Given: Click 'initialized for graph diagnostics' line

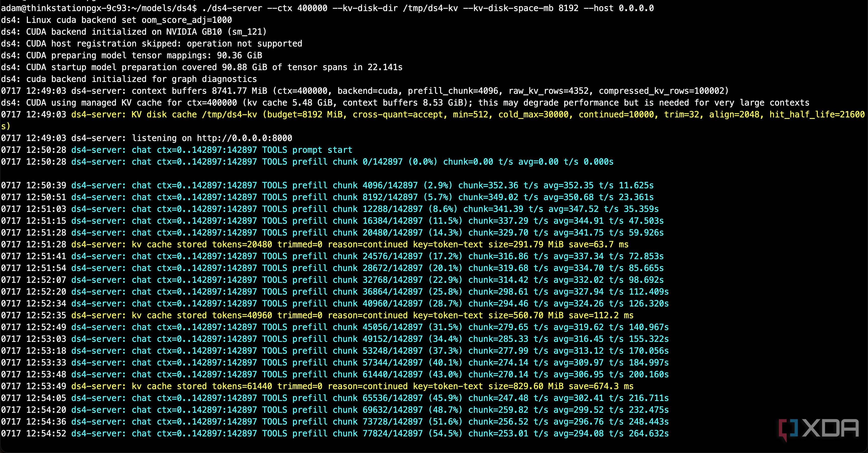Looking at the screenshot, I should point(129,79).
